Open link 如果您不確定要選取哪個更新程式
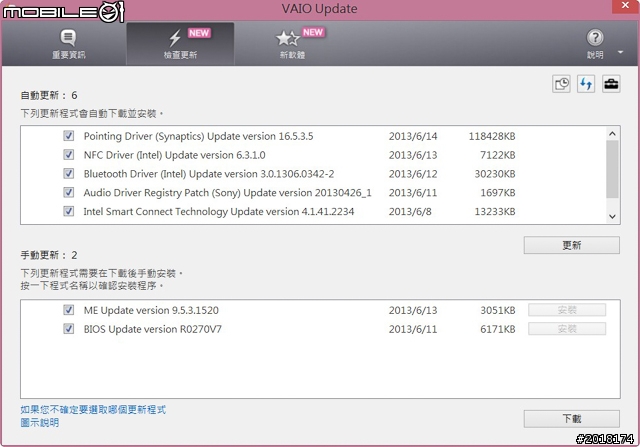 click(x=93, y=409)
